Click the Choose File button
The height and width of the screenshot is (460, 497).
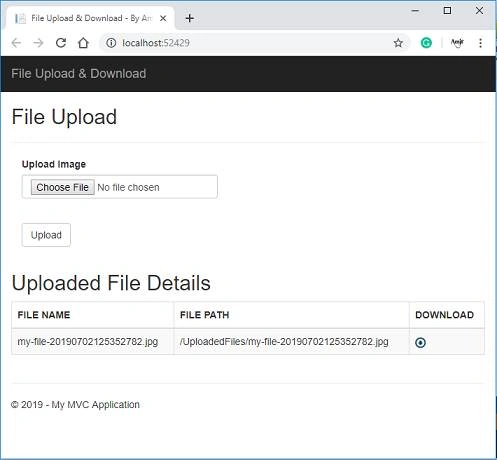pyautogui.click(x=62, y=187)
